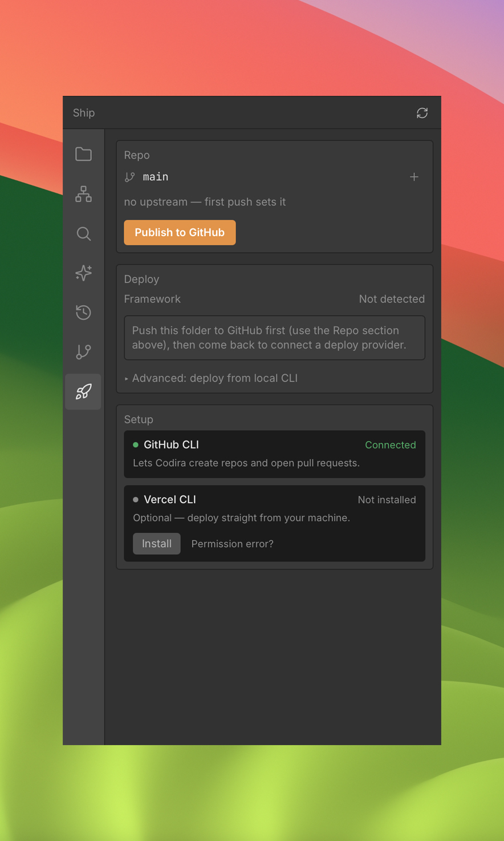Install the Vercel CLI
The image size is (504, 841).
pyautogui.click(x=157, y=544)
